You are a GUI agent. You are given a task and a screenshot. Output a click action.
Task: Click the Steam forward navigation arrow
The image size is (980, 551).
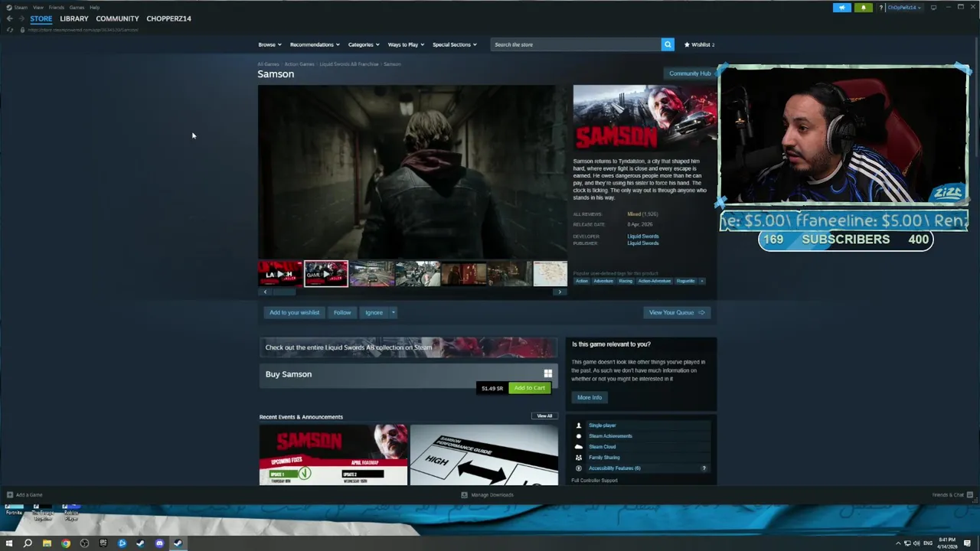point(21,18)
